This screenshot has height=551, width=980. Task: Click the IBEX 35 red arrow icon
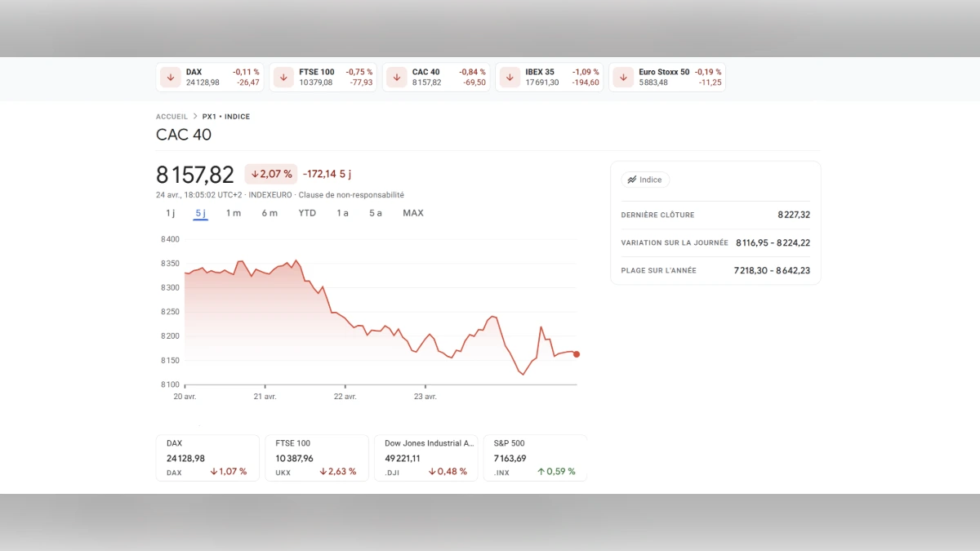509,77
